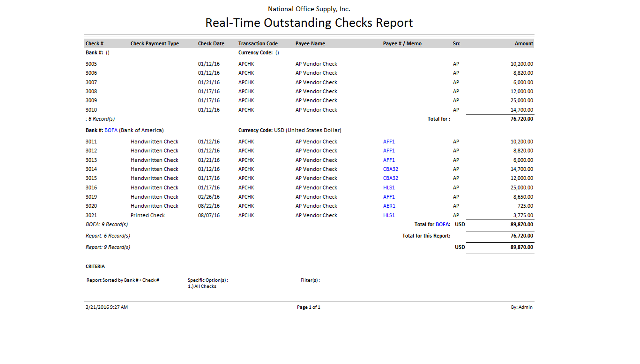Click the BOFA bank number link

coord(111,130)
